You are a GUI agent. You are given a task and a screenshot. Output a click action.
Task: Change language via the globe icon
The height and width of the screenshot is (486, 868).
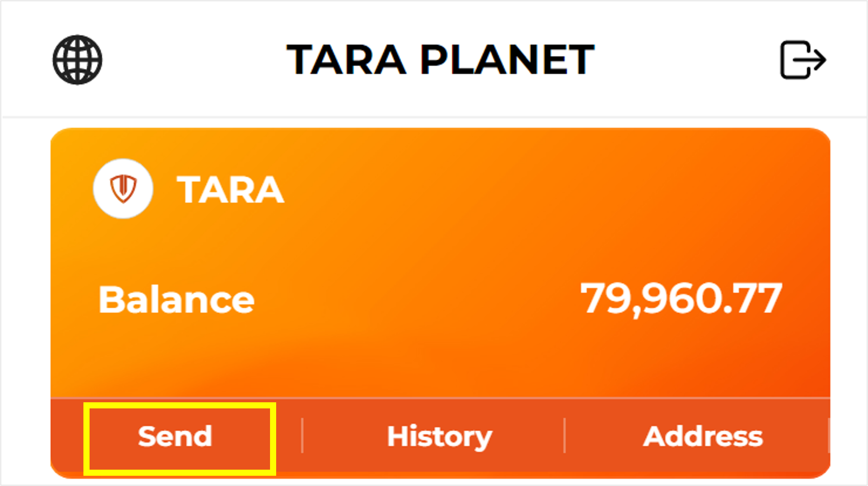point(77,60)
